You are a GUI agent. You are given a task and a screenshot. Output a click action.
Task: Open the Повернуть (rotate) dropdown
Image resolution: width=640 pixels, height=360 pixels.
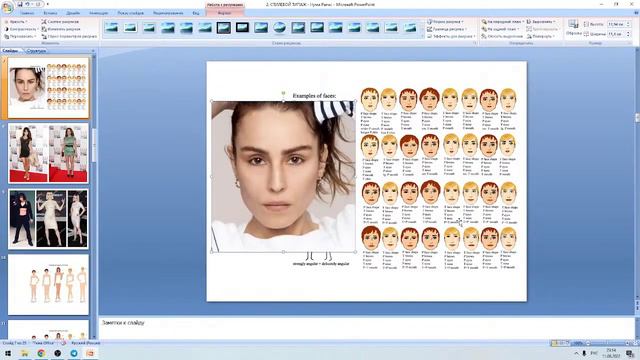[541, 36]
